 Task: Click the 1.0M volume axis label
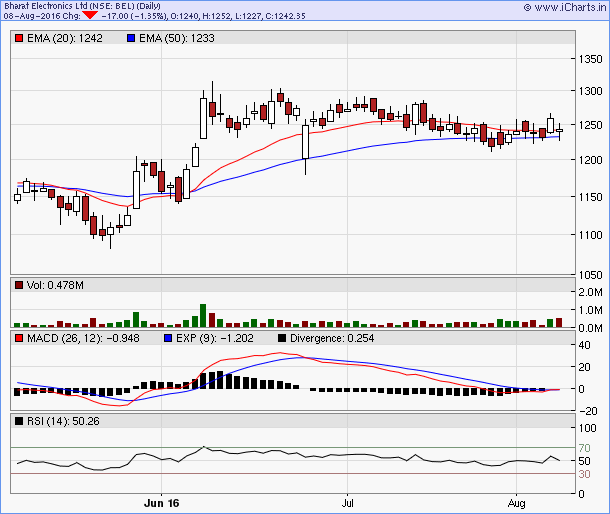[x=590, y=310]
